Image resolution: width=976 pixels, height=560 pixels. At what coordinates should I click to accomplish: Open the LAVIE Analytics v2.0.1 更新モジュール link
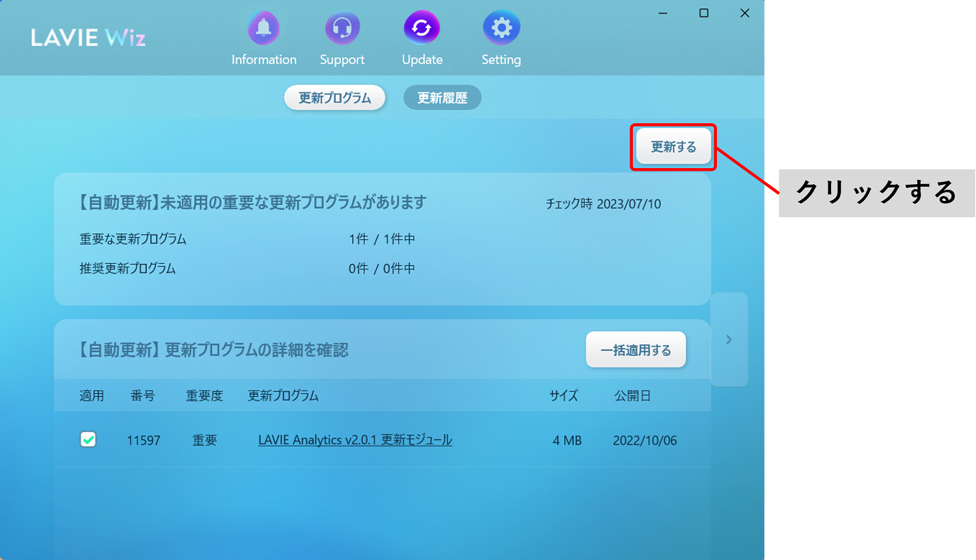(x=355, y=440)
